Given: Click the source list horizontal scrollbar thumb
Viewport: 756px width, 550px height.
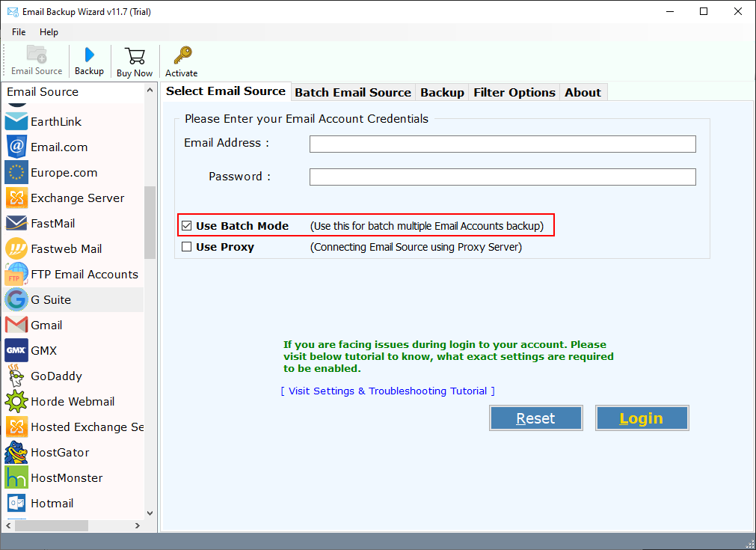Looking at the screenshot, I should pos(52,525).
